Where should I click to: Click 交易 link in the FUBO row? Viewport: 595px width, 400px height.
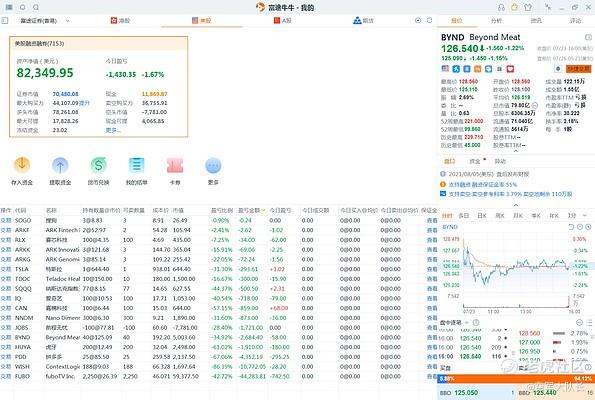click(x=6, y=376)
